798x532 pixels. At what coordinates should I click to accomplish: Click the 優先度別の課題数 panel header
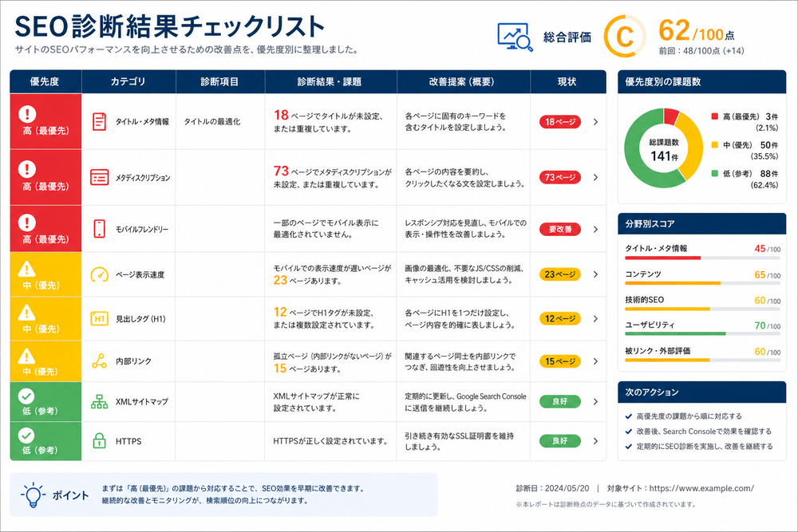click(x=701, y=81)
